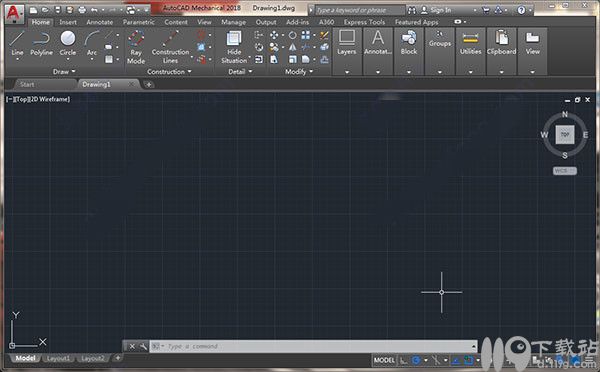Viewport: 600px width, 372px height.
Task: Close the command line with X button
Action: [x=132, y=346]
